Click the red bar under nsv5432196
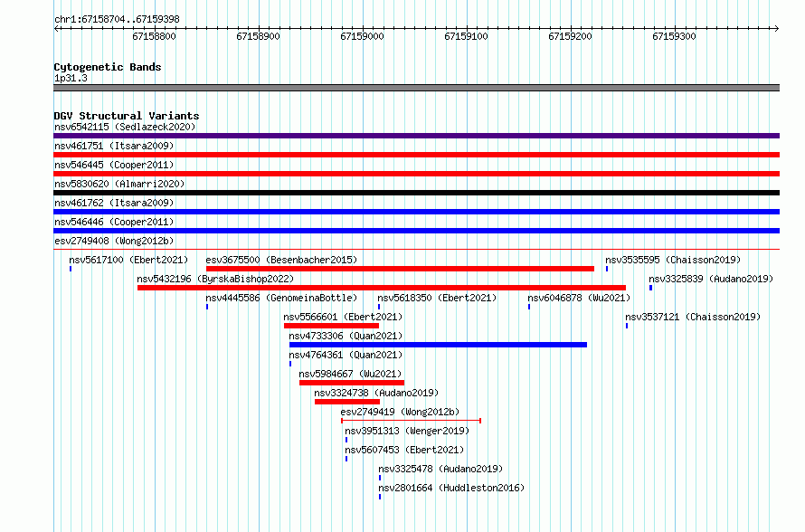Screen dimensions: 805x532 pyautogui.click(x=382, y=288)
